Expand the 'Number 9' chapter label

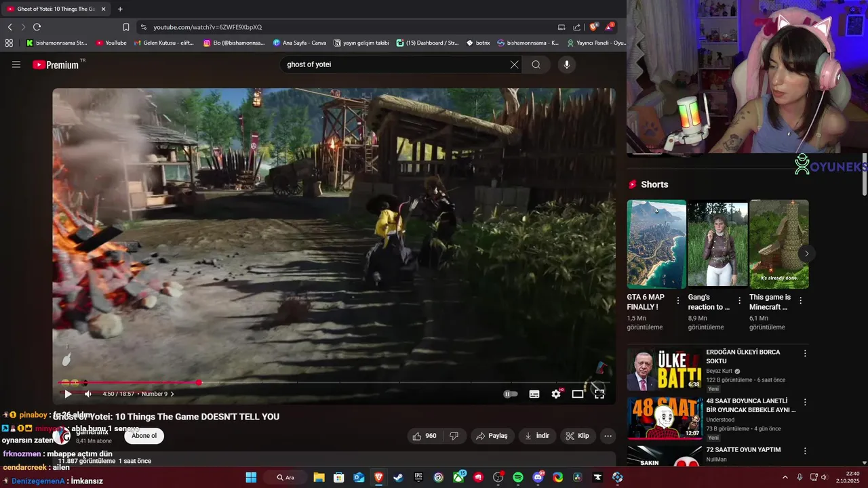(157, 394)
